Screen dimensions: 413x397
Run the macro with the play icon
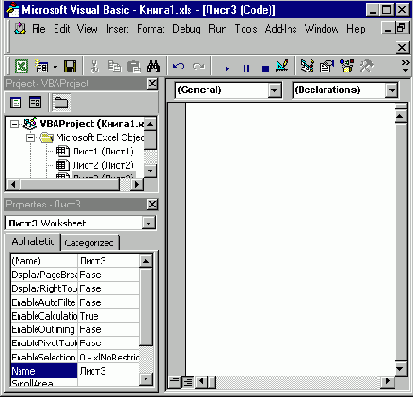pos(227,68)
